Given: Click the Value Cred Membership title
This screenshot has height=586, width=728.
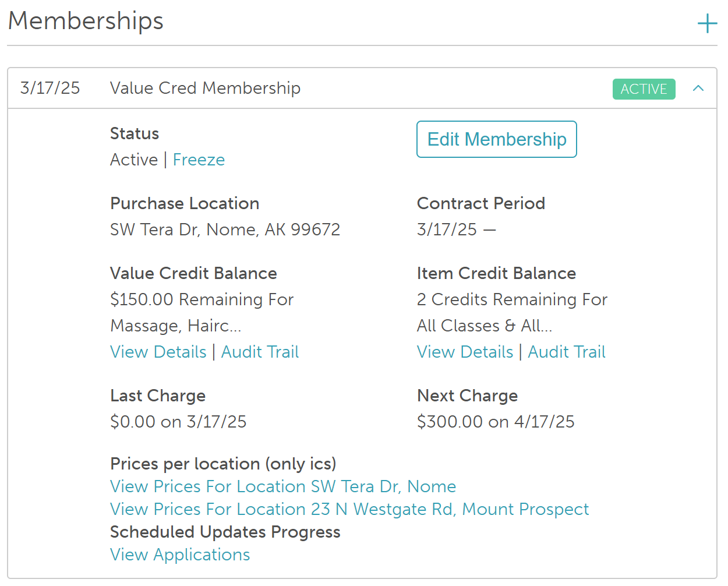Looking at the screenshot, I should [205, 88].
